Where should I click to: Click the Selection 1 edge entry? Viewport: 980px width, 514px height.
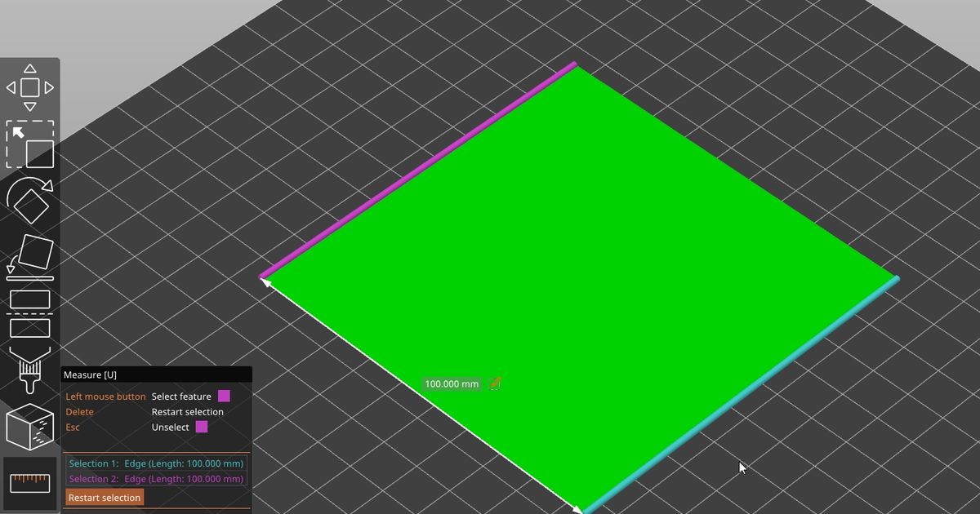155,463
